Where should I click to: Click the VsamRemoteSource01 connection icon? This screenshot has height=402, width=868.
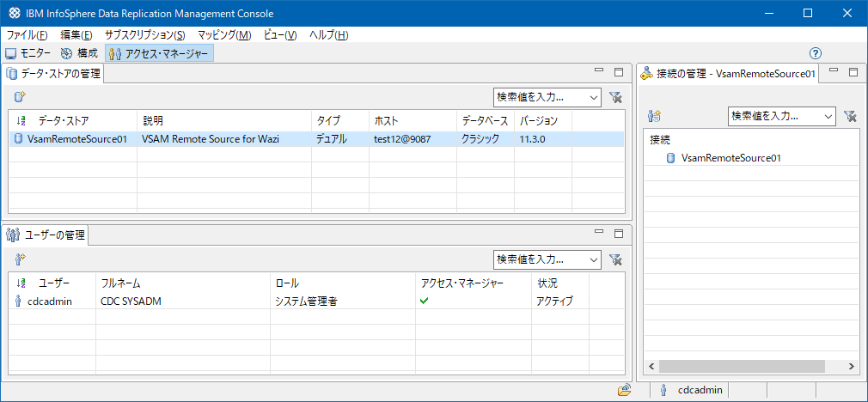coord(671,158)
